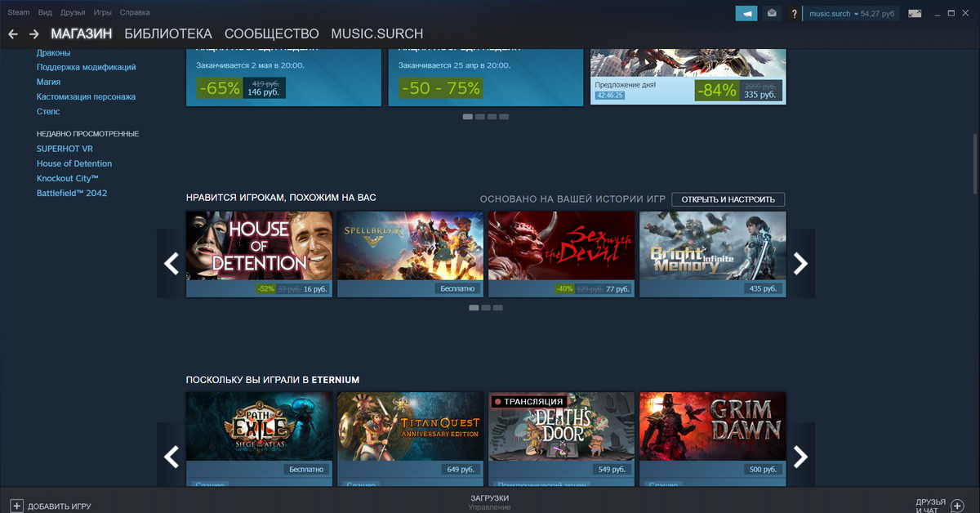Open the Драконы tag link
The height and width of the screenshot is (513, 980).
coord(54,52)
